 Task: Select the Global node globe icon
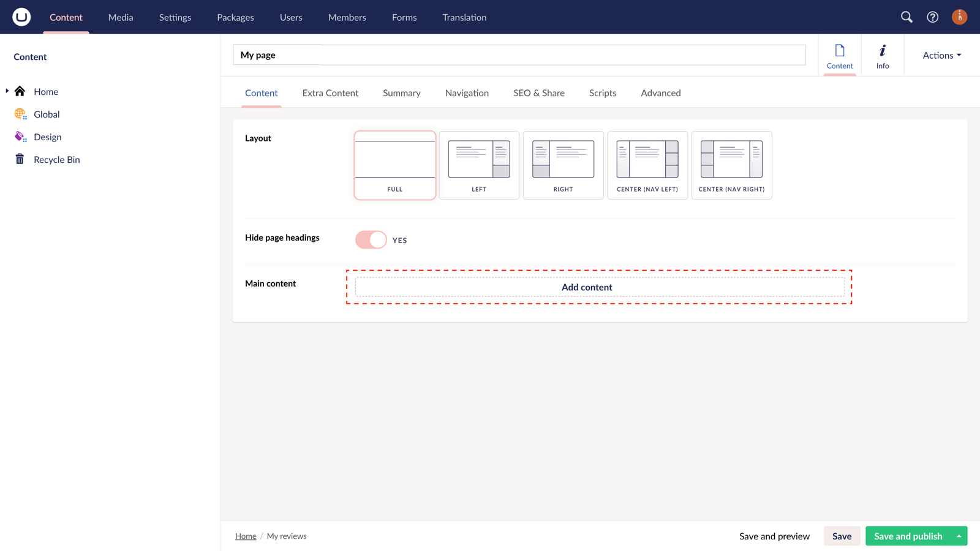coord(20,114)
